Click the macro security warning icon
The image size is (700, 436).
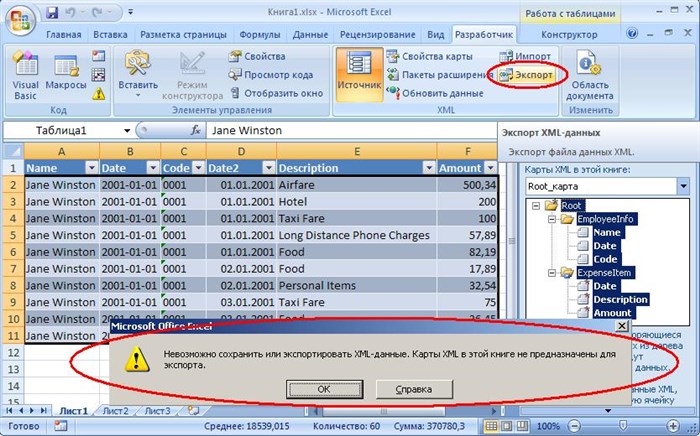[98, 94]
